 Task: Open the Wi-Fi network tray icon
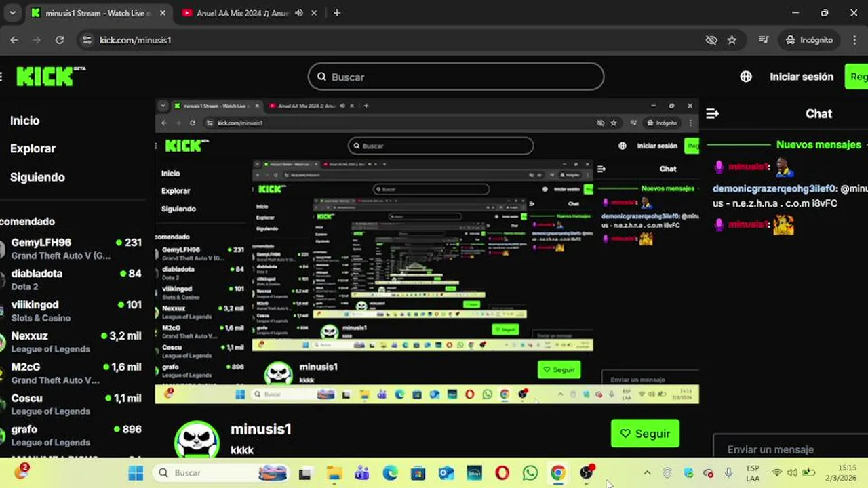(777, 473)
